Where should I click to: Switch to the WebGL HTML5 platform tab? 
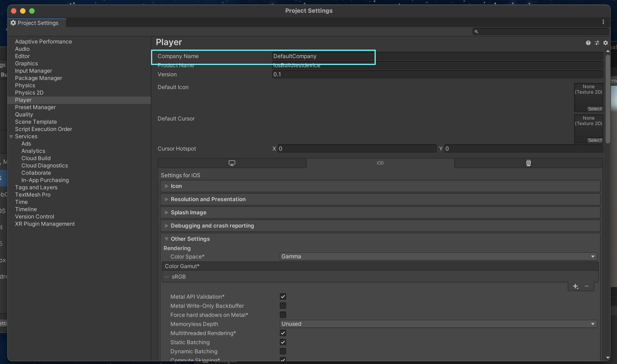tap(528, 163)
